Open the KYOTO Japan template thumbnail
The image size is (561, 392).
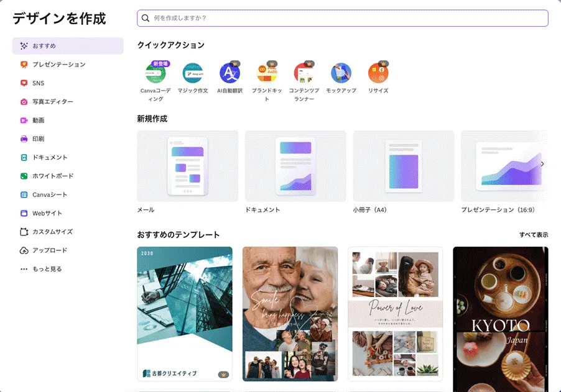(x=500, y=314)
